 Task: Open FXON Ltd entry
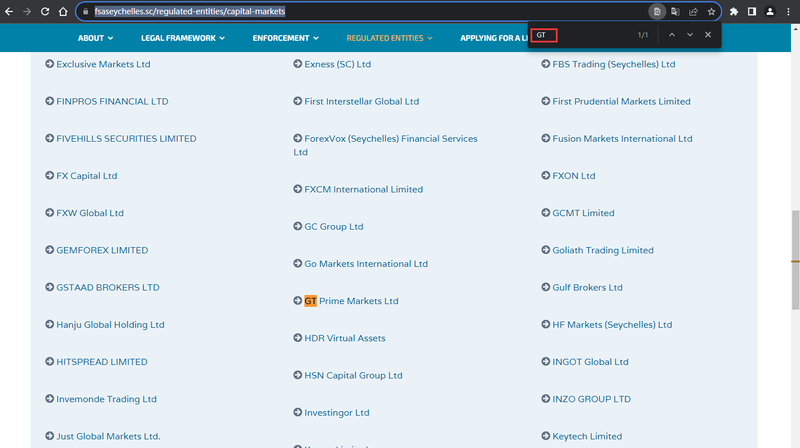pos(573,176)
